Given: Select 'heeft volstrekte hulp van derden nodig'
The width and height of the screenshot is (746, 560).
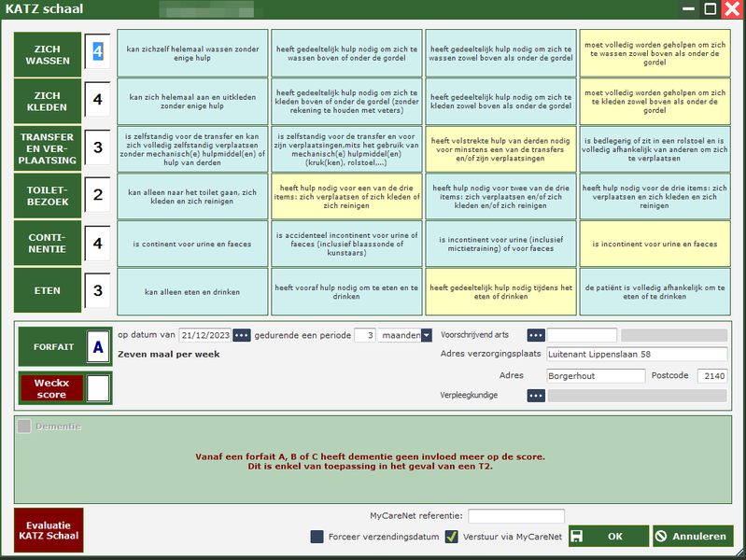Looking at the screenshot, I should coord(500,149).
